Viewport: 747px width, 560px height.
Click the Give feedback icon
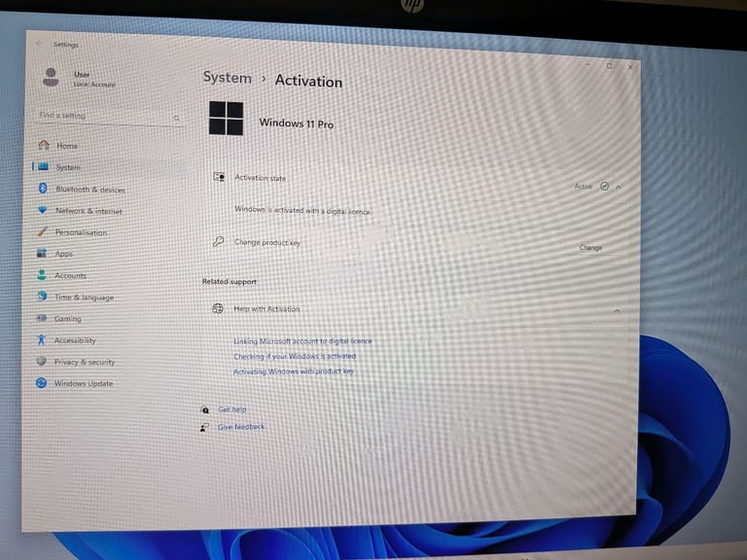(x=204, y=427)
